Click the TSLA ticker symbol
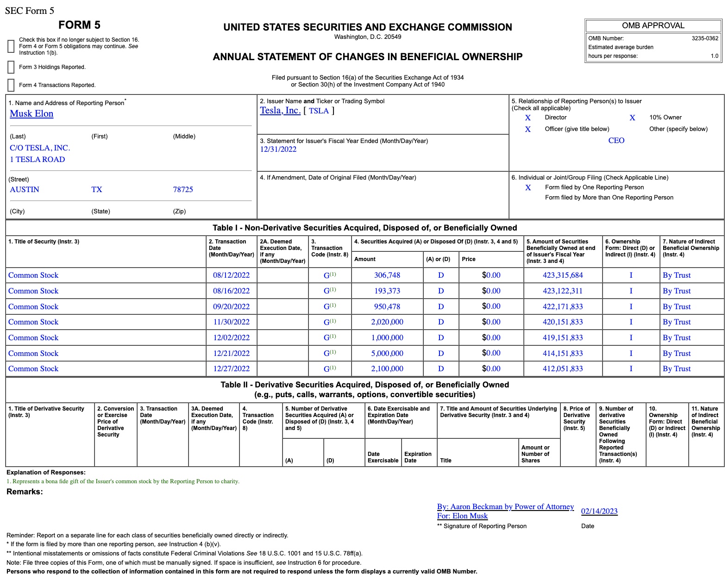Screen dimensions: 728x586 point(319,111)
